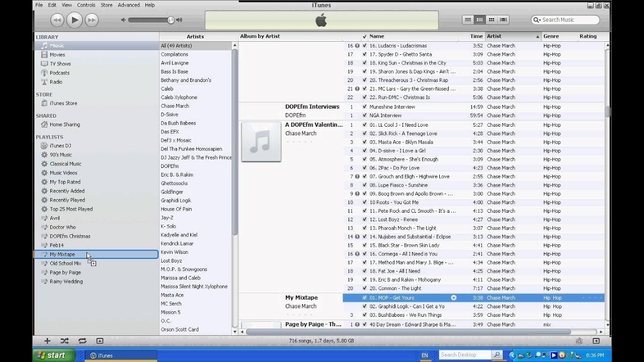644x362 pixels.
Task: Sort by Name column header
Action: click(x=413, y=36)
